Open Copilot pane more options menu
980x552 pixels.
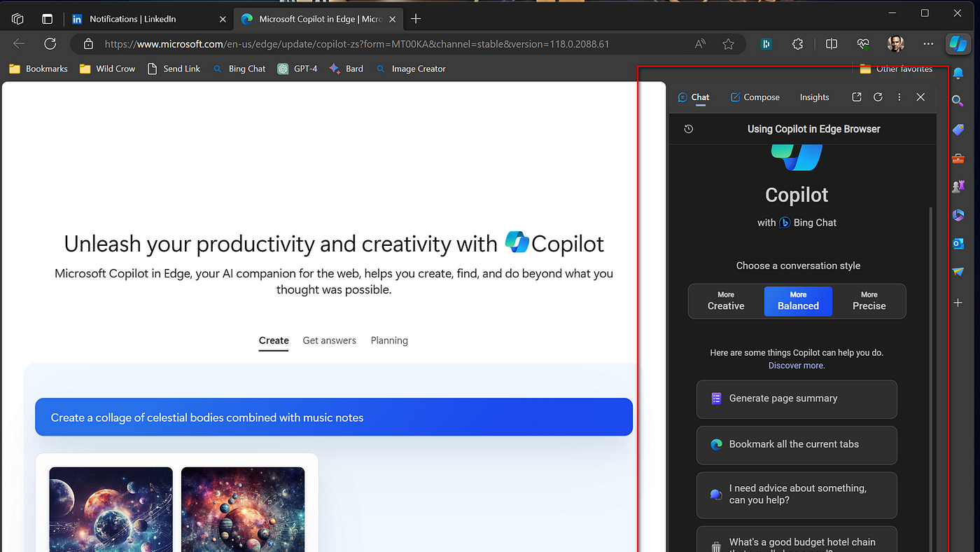[899, 97]
